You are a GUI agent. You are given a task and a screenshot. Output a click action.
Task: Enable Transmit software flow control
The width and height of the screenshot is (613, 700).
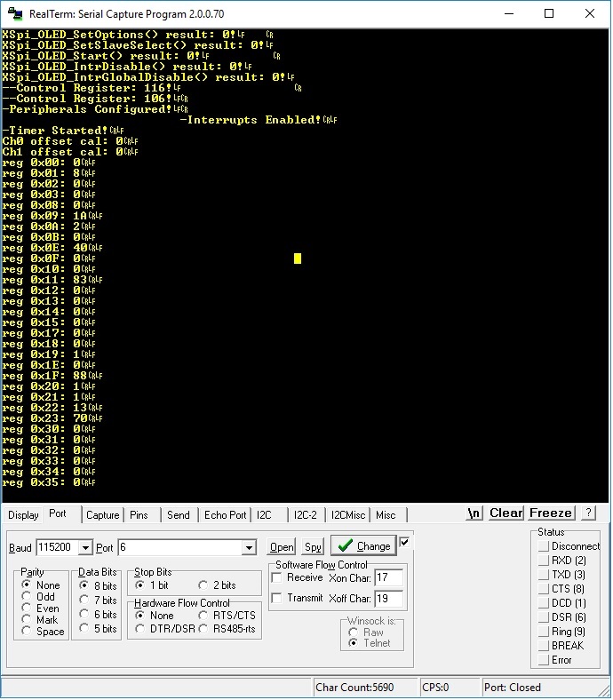point(298,598)
